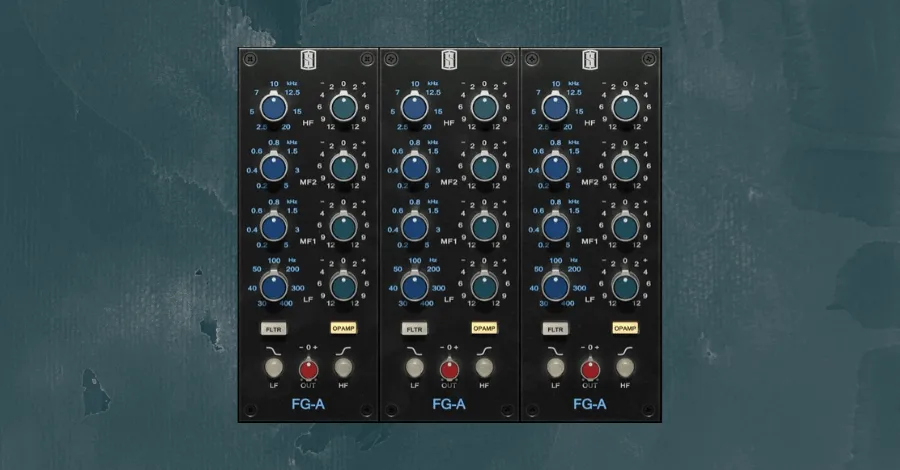Click the MF2 frequency knob in middle module
The image size is (900, 470).
tap(414, 167)
